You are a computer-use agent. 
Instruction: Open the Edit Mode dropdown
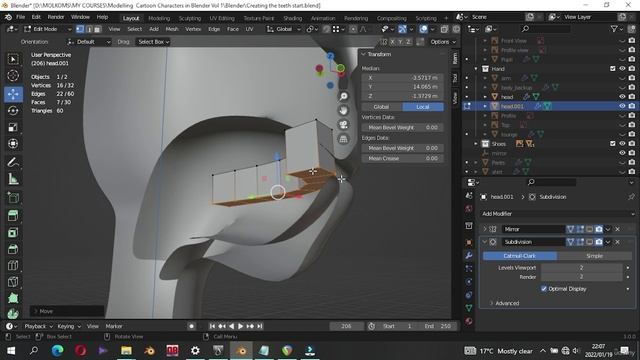pos(48,29)
